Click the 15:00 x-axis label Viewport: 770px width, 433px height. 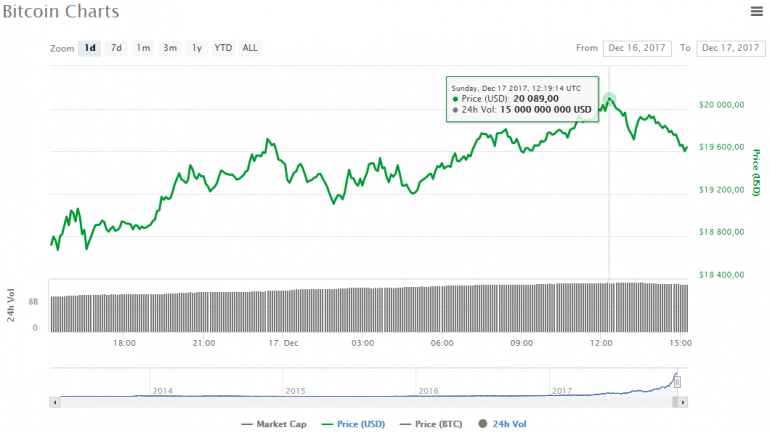tap(680, 343)
